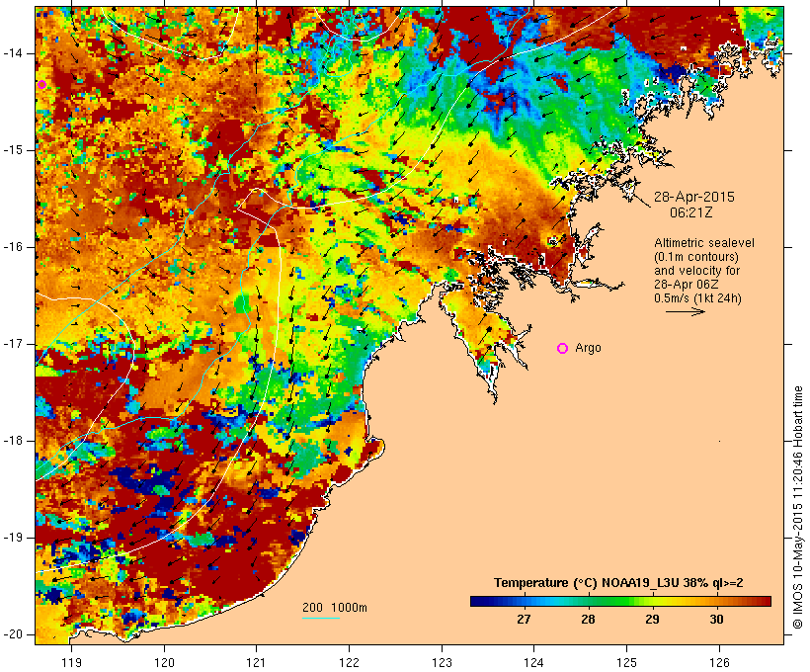Click the longitude axis label '125'

pos(626,662)
